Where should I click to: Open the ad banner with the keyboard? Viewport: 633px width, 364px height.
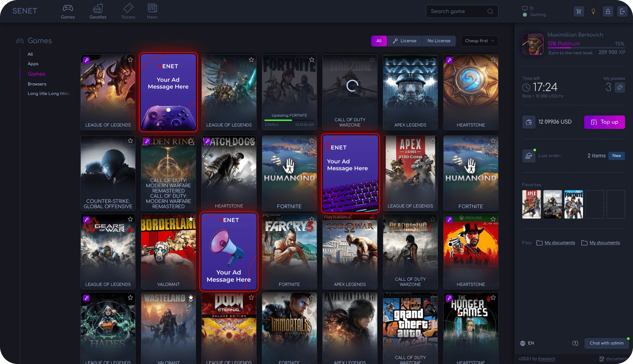(350, 173)
